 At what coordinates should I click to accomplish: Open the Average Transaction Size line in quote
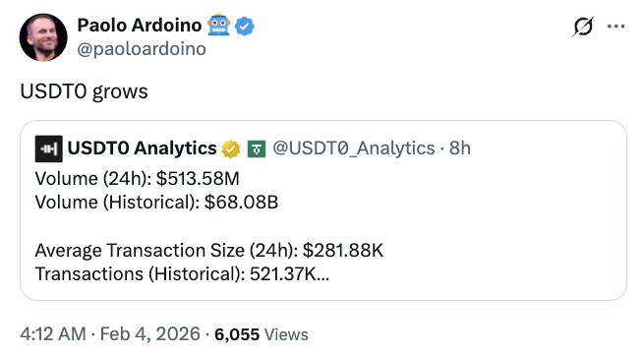tap(209, 250)
